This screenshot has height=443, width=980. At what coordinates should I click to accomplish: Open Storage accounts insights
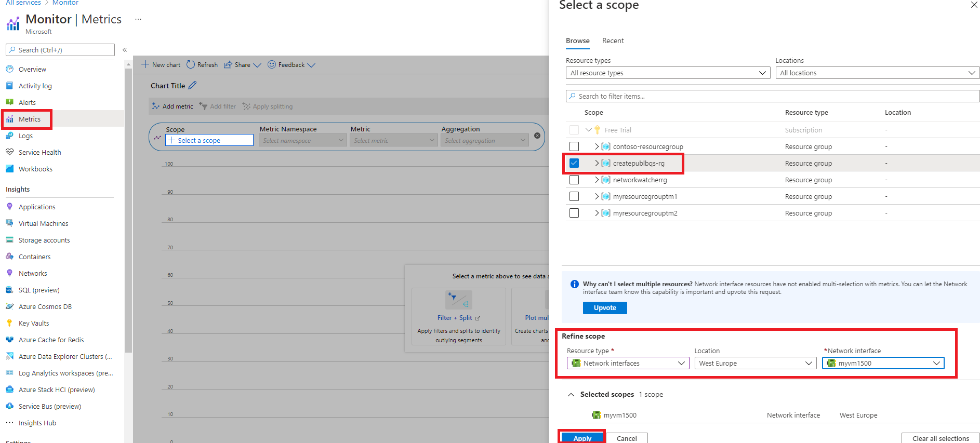[x=44, y=240]
